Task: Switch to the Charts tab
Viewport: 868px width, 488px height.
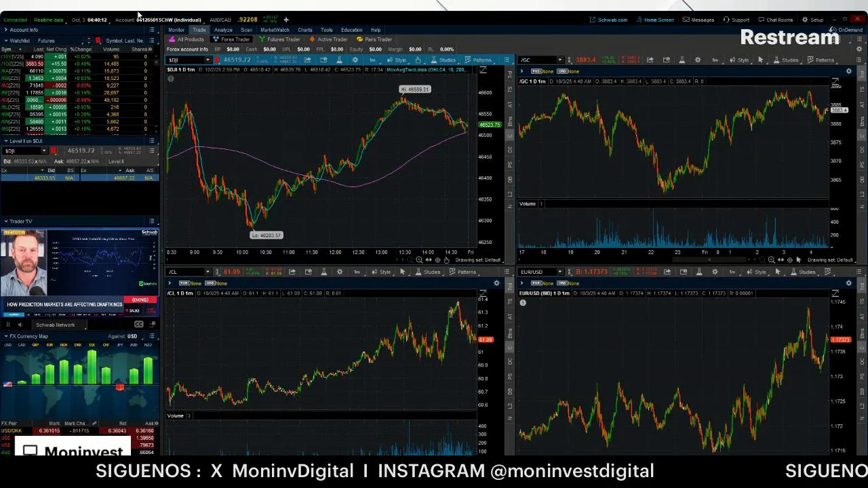Action: 305,30
